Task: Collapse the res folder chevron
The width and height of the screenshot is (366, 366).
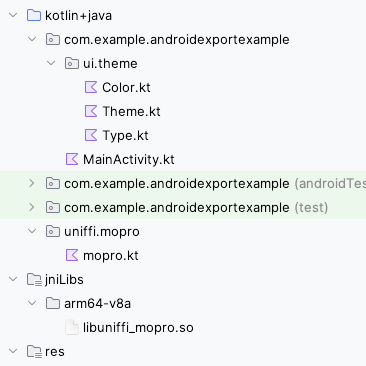Action: [x=13, y=351]
